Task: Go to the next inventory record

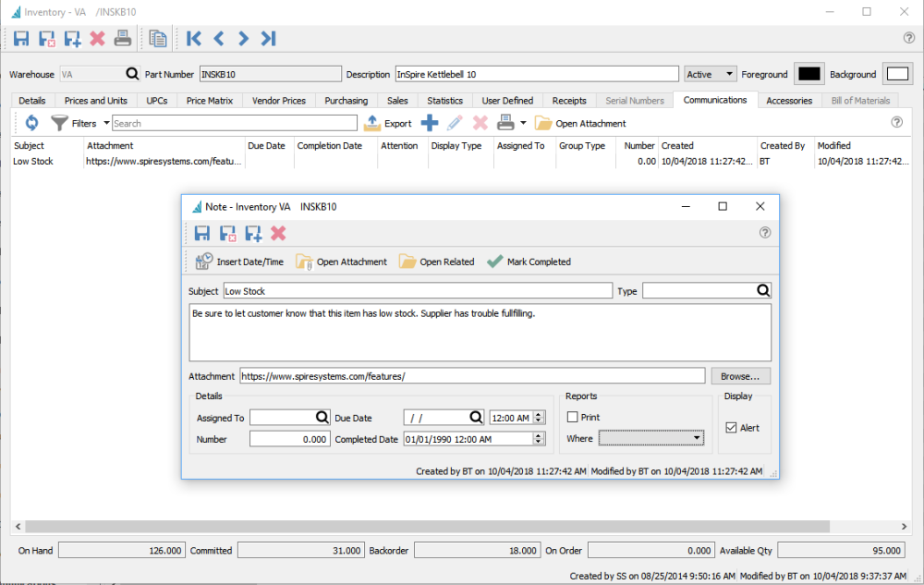Action: (x=243, y=39)
